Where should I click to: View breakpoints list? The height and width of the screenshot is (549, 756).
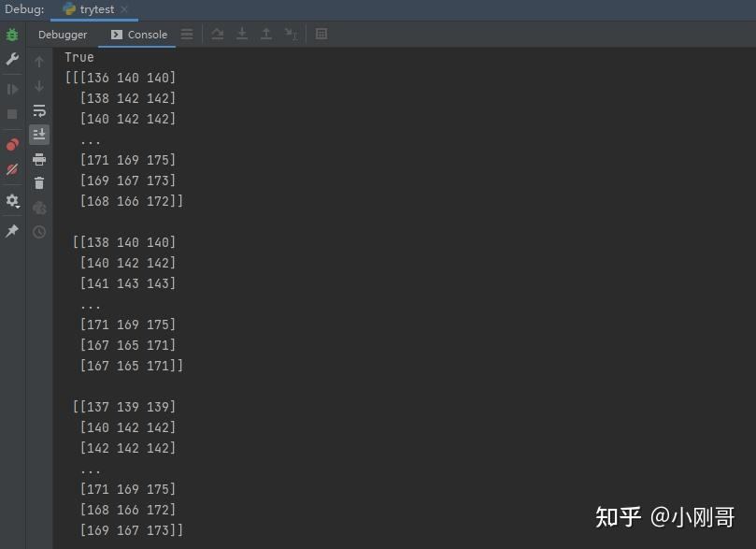point(11,145)
